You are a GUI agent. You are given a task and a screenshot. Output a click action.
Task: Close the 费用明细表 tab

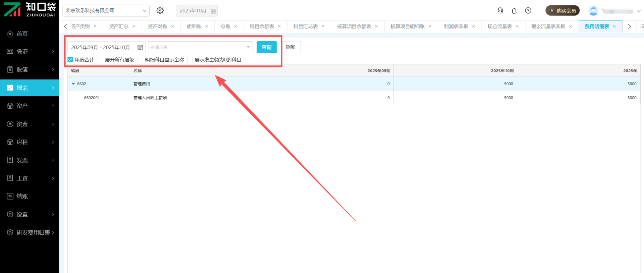tap(614, 26)
